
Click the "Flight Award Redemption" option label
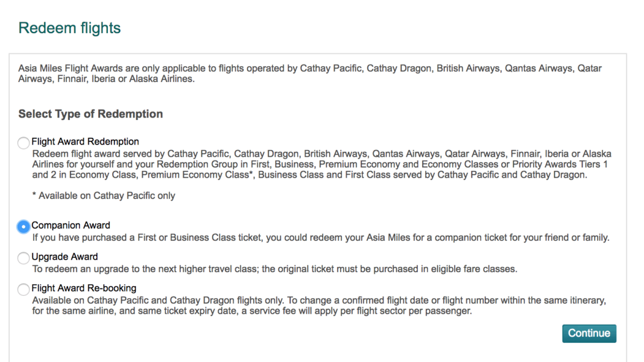coord(85,142)
